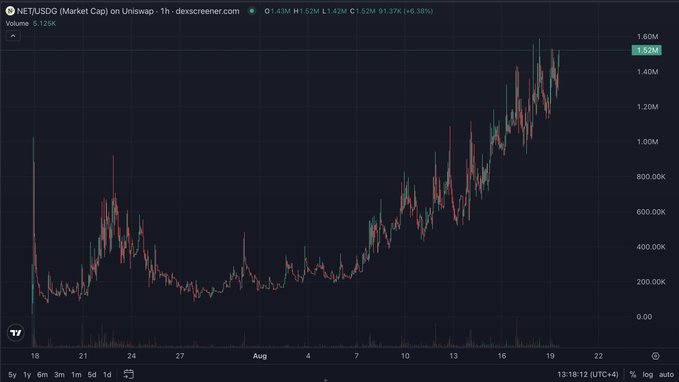Toggle auto scale mode
This screenshot has width=679, height=382.
tap(666, 374)
